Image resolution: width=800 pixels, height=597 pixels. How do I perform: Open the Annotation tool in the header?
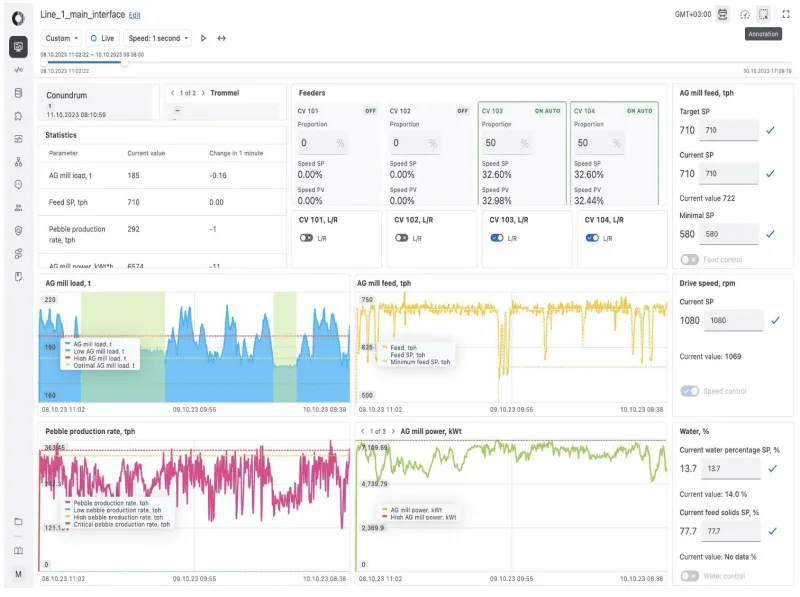pyautogui.click(x=763, y=15)
